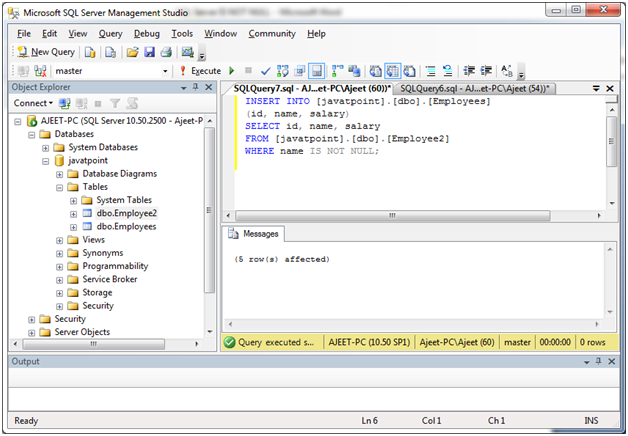
Task: Switch to the SQLQuery6.sql tab
Action: pos(474,88)
